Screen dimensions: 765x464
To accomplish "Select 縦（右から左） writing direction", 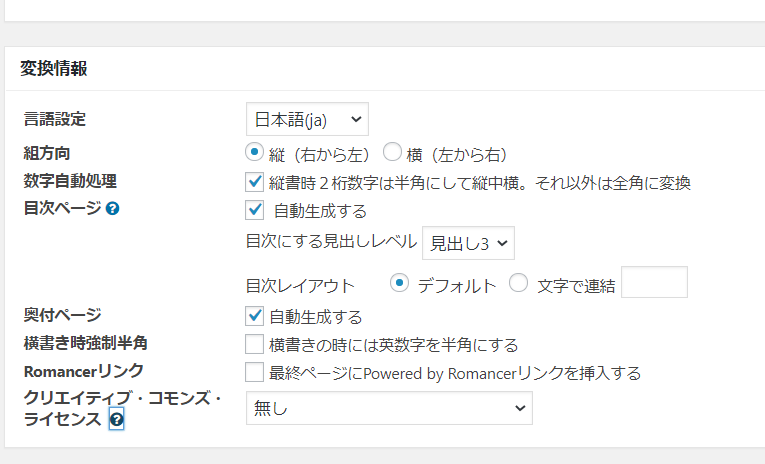I will tap(254, 153).
